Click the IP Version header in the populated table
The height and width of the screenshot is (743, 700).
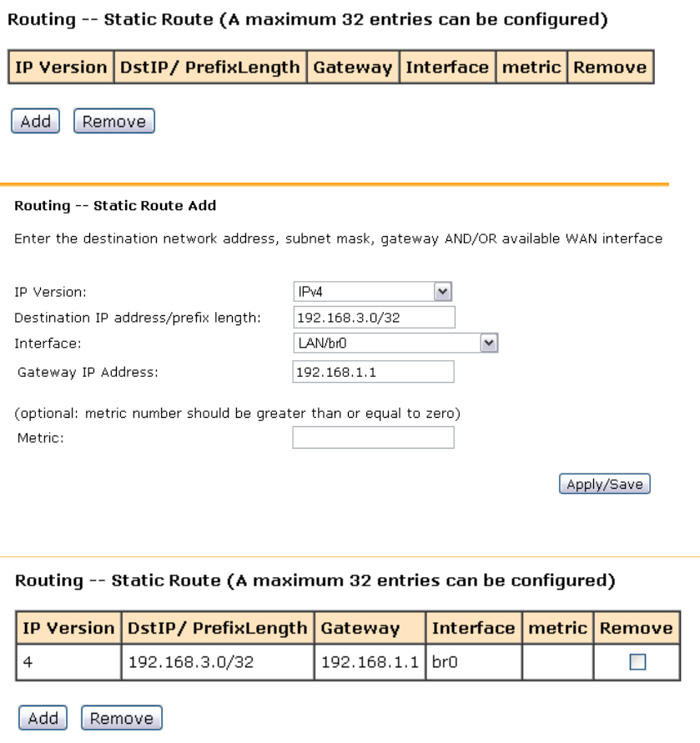(66, 628)
